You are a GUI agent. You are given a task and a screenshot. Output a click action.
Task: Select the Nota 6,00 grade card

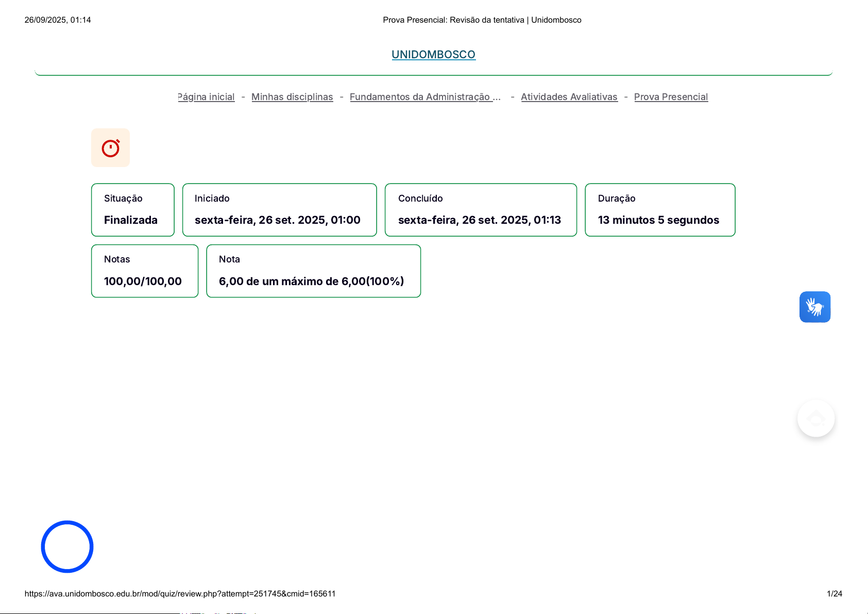(313, 271)
